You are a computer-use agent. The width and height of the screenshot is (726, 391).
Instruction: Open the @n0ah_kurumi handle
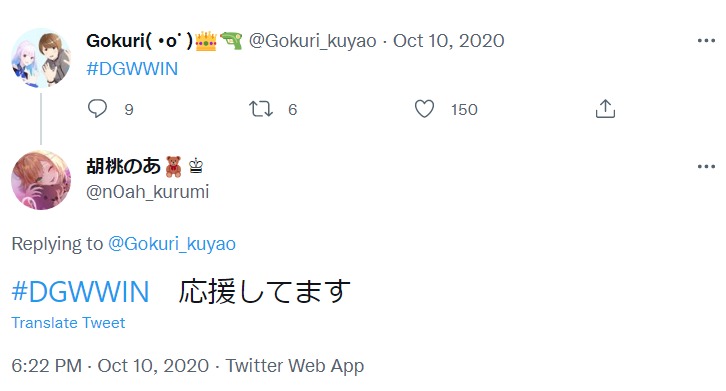click(148, 192)
